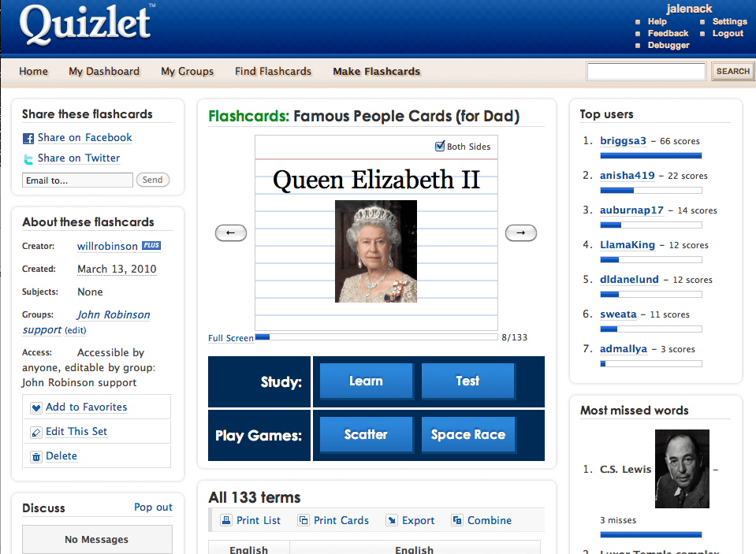
Task: Click the Combine sets icon
Action: (457, 520)
